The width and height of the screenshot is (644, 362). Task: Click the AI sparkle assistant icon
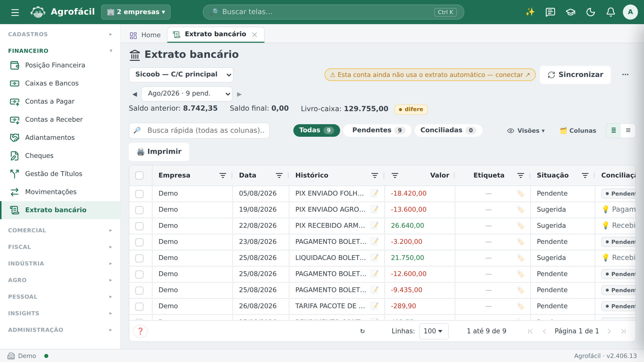click(x=530, y=12)
